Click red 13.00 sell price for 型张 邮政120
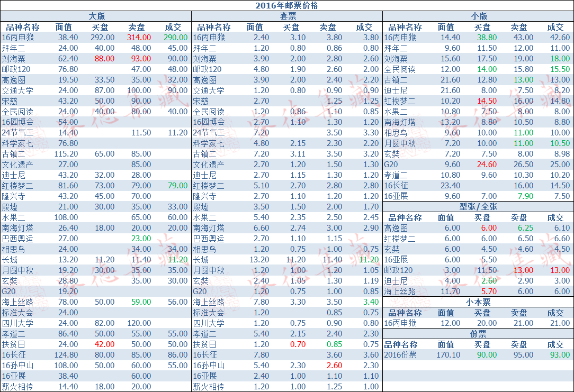 [524, 270]
